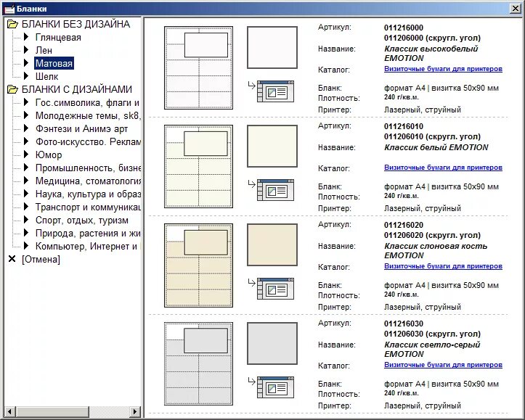The width and height of the screenshot is (525, 420).
Task: Open catalog link for Классик высокобелый EMOTION
Action: tap(443, 69)
